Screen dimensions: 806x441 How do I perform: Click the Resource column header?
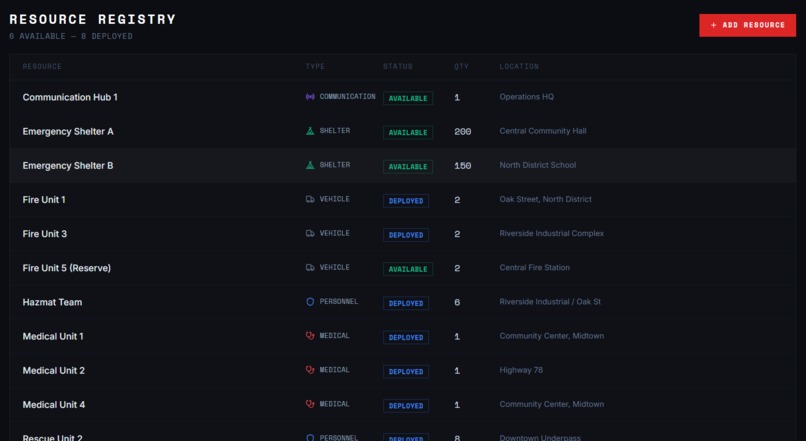tap(42, 66)
